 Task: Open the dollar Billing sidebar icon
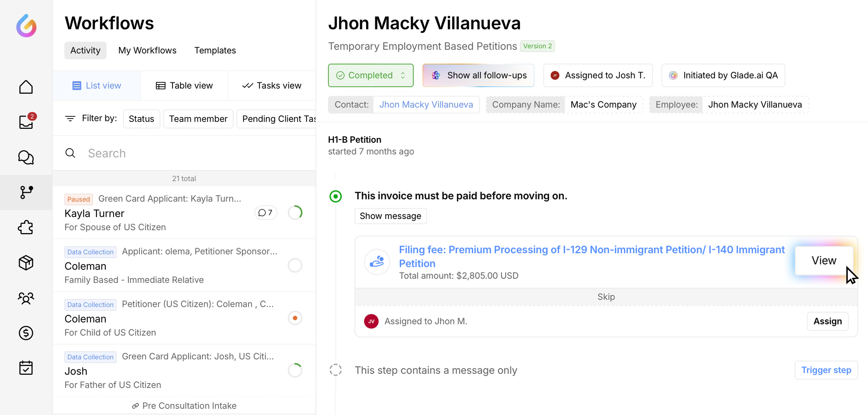coord(26,333)
